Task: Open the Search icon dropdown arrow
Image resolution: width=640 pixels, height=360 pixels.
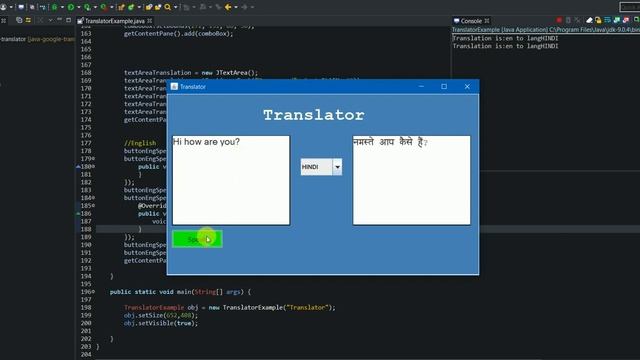Action: [176, 7]
